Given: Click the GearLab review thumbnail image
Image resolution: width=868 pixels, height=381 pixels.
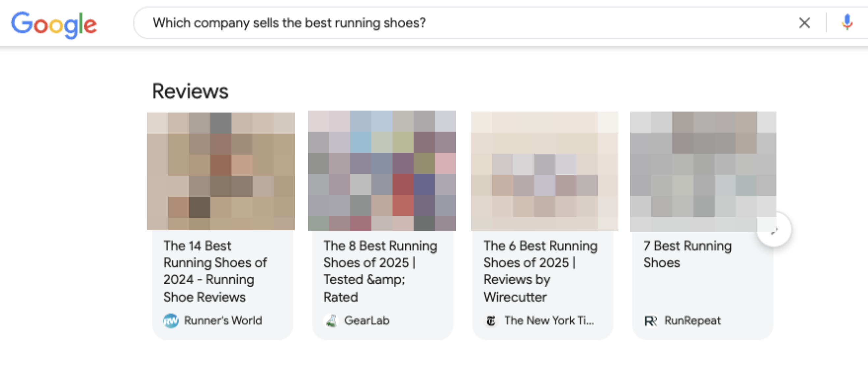Looking at the screenshot, I should click(x=382, y=171).
